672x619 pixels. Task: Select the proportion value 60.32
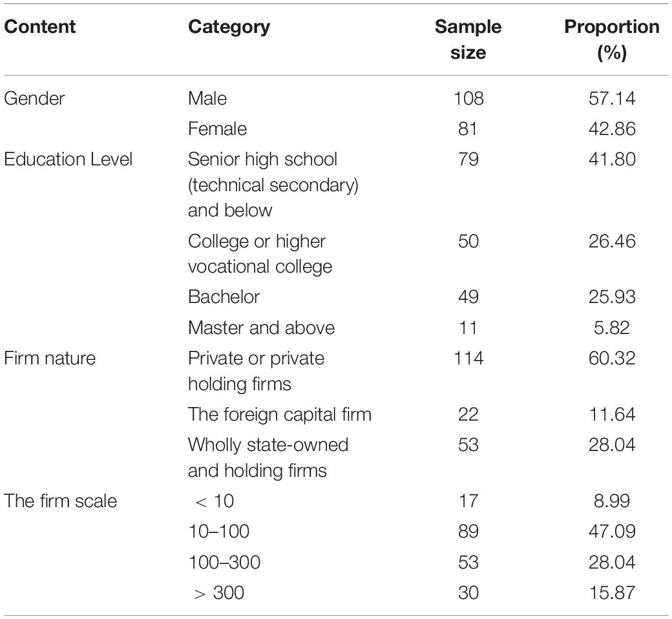coord(611,358)
